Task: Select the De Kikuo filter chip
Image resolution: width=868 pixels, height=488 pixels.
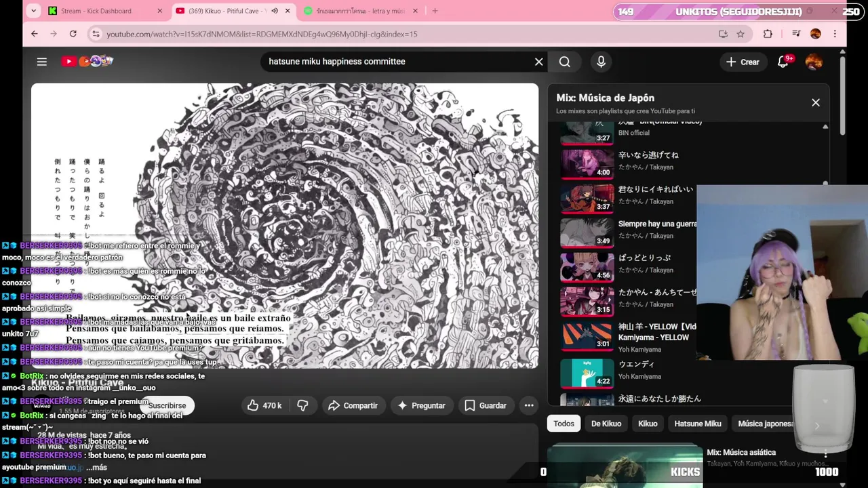Action: click(x=606, y=424)
